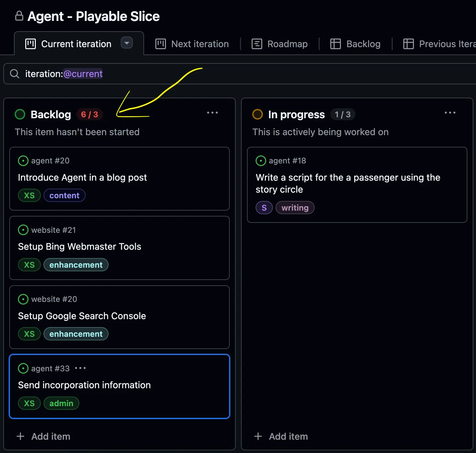Image resolution: width=476 pixels, height=453 pixels.
Task: Select the XS size label on agent #20
Action: coord(29,195)
